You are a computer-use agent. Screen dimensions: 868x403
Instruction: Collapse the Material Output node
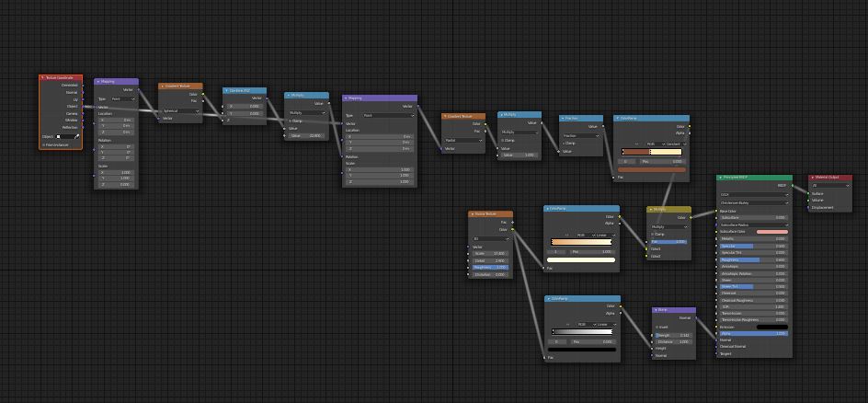pos(812,178)
